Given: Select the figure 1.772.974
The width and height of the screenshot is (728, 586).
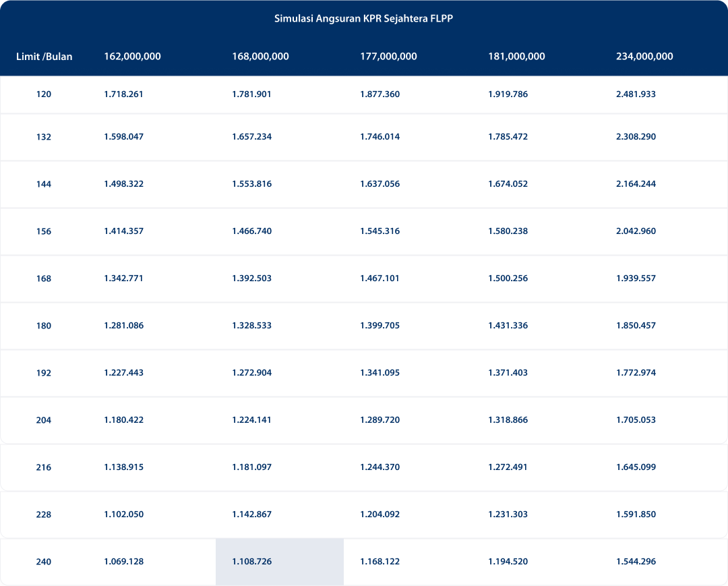Looking at the screenshot, I should (636, 373).
